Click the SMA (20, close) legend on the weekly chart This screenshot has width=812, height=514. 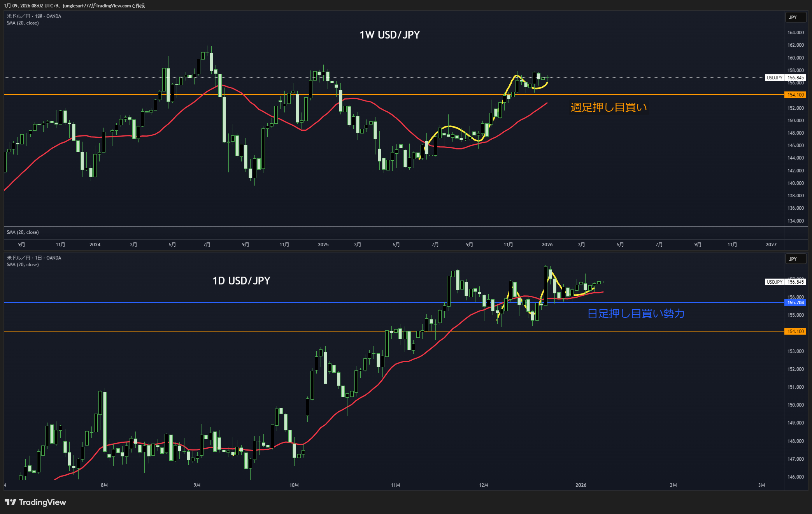(x=23, y=23)
